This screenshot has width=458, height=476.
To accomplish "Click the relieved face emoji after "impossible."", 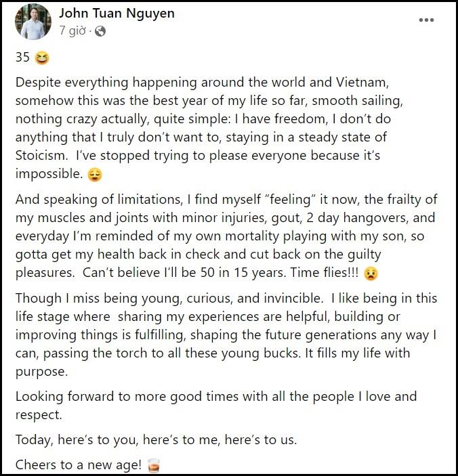I will [96, 174].
